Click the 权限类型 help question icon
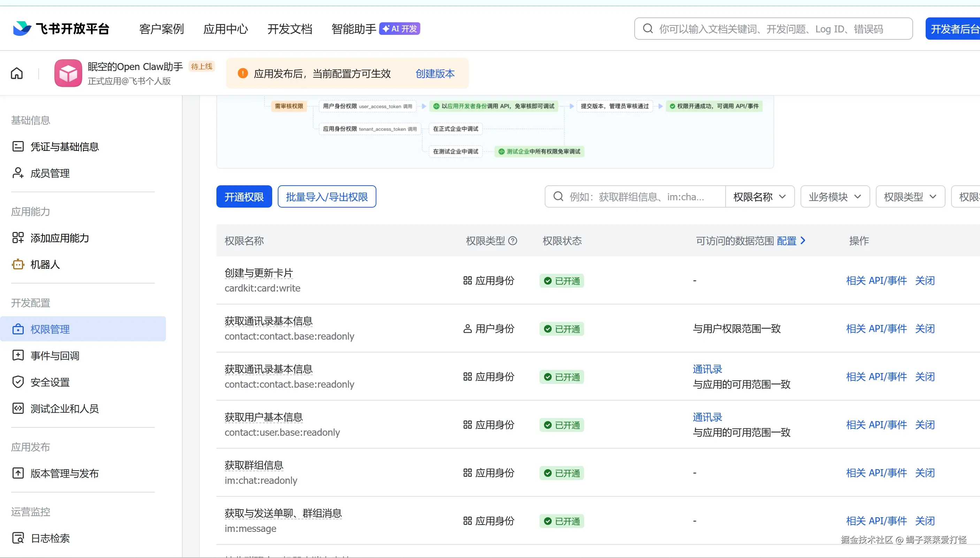Viewport: 980px width, 558px height. 513,241
